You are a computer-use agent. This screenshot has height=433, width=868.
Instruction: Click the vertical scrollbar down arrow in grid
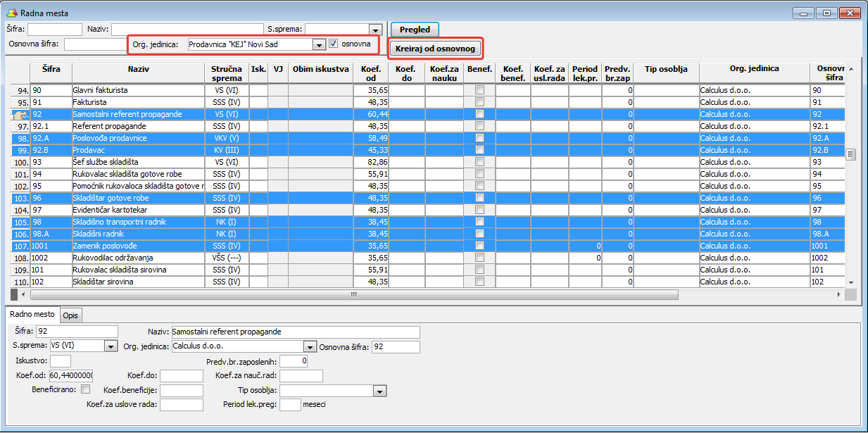click(850, 282)
